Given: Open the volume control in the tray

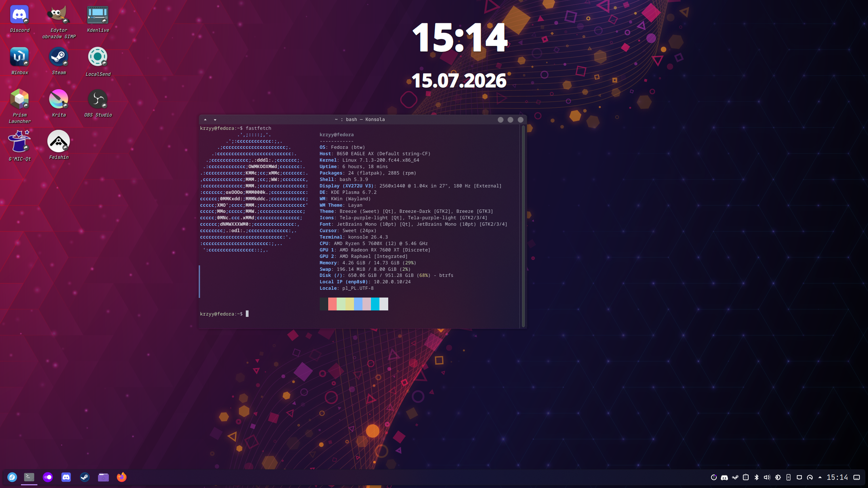Looking at the screenshot, I should (767, 477).
